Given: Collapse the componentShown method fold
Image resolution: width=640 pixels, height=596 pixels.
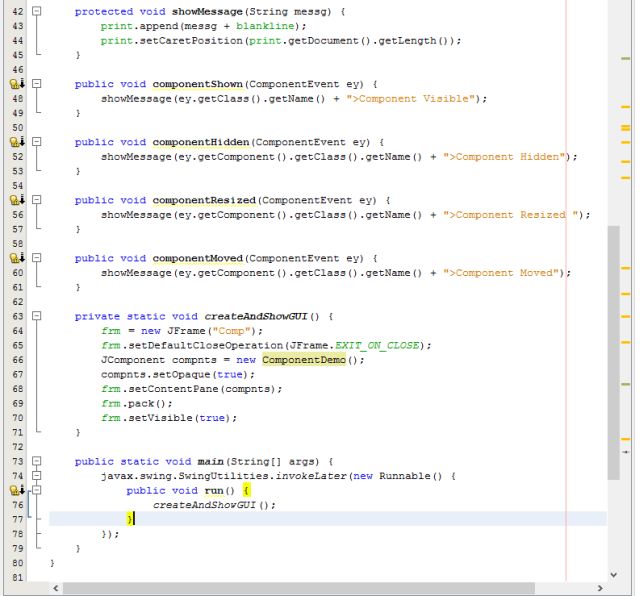Looking at the screenshot, I should point(37,84).
